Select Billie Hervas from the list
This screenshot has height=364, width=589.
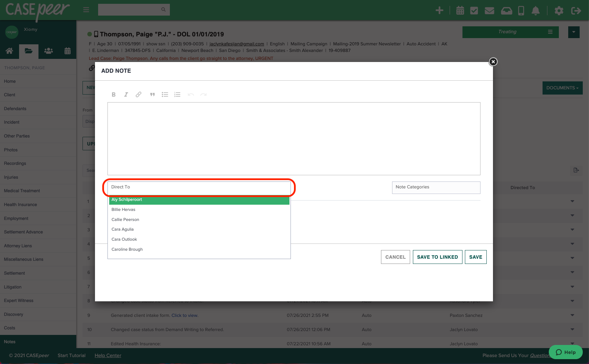pyautogui.click(x=199, y=210)
